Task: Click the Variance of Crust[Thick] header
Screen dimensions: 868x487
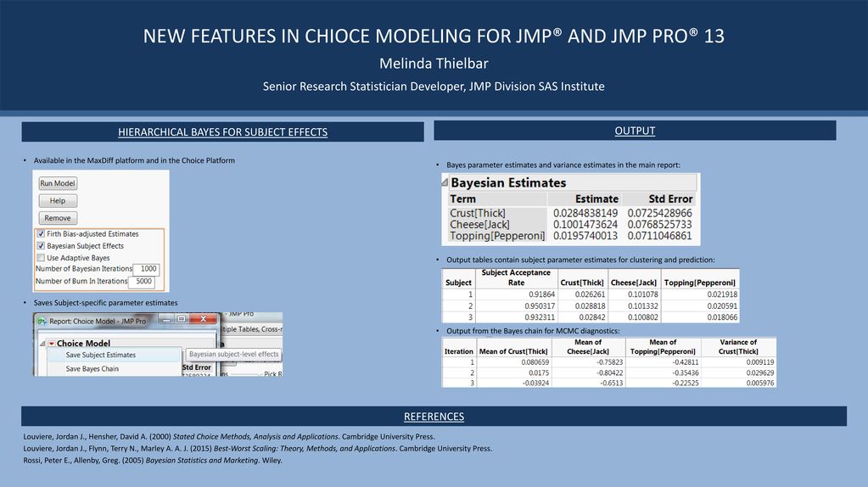Action: (x=737, y=346)
